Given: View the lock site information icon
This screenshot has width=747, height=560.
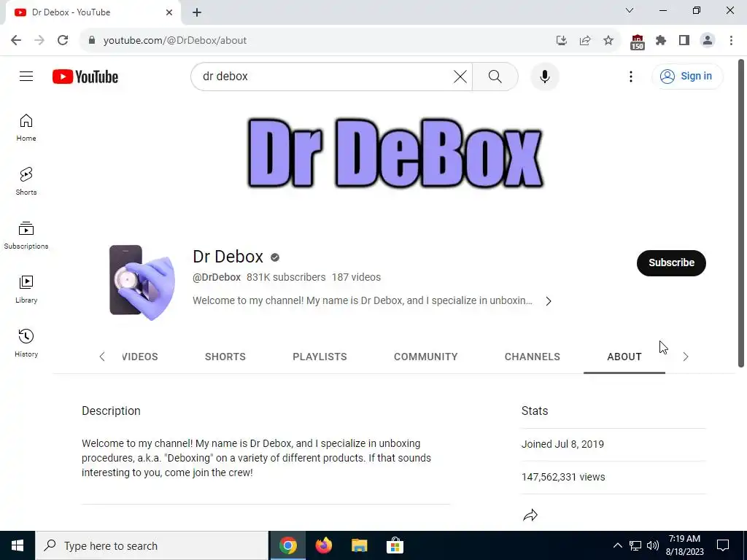Looking at the screenshot, I should point(92,40).
